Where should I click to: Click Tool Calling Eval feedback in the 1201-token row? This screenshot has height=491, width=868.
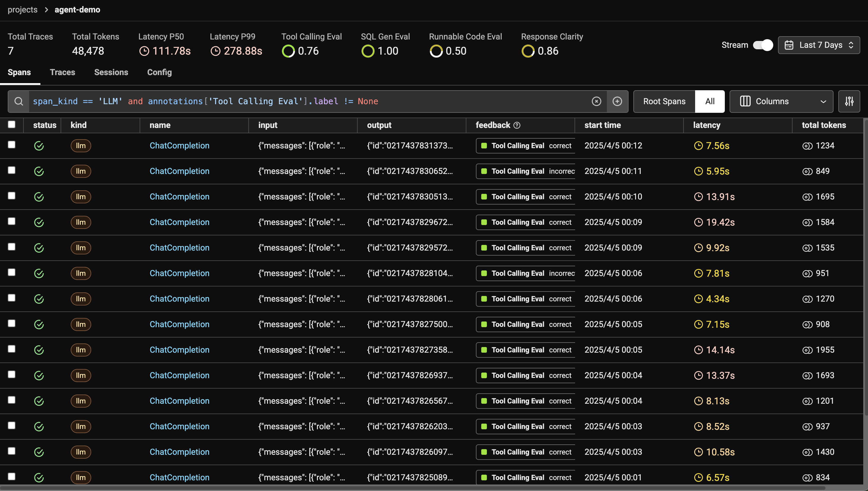(x=525, y=401)
